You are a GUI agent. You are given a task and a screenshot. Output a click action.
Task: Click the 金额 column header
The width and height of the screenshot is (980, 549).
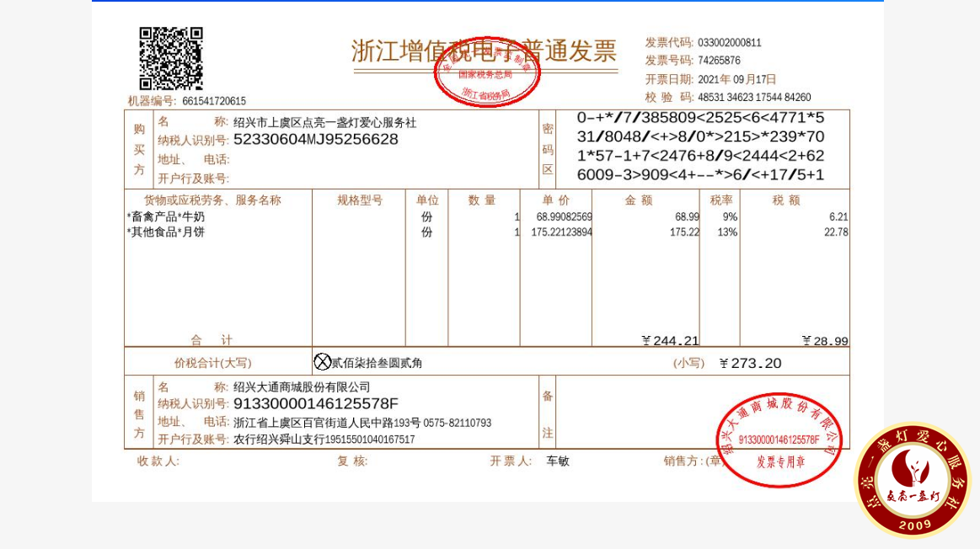click(x=639, y=200)
